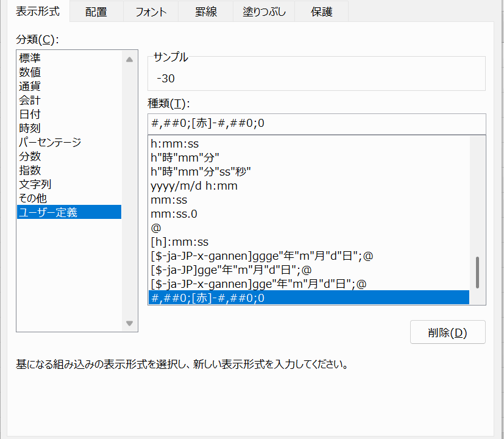Choose the 通貨 category
Screen dimensions: 504x439
tap(30, 87)
